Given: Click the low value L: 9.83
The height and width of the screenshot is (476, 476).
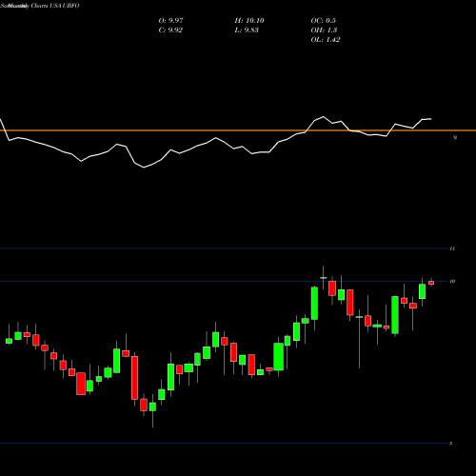Looking at the screenshot, I should [247, 30].
